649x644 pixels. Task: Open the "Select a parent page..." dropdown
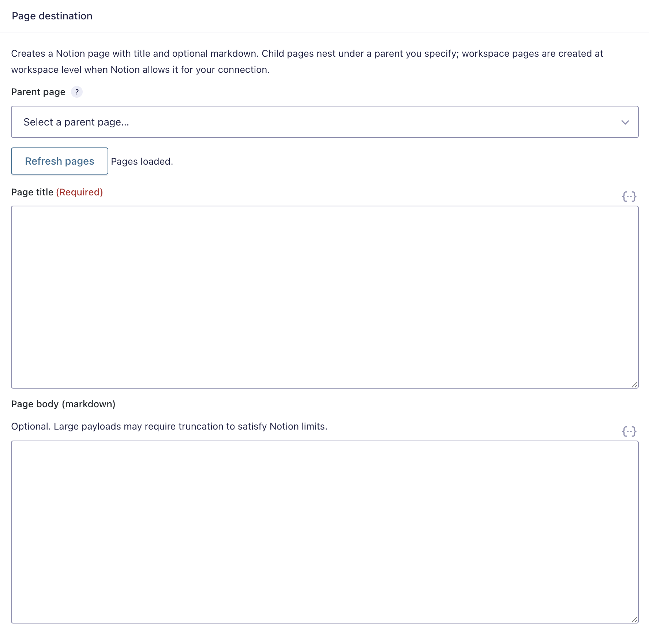325,122
